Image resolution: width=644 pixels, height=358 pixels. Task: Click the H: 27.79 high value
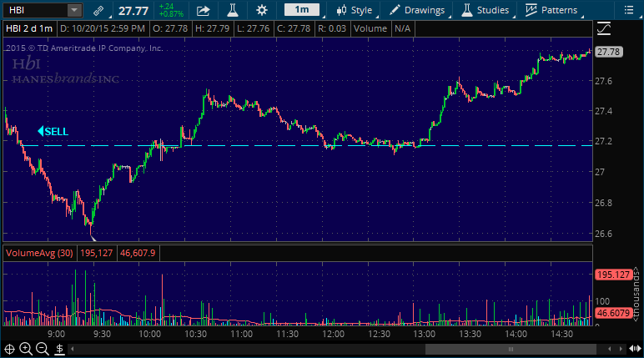(213, 28)
